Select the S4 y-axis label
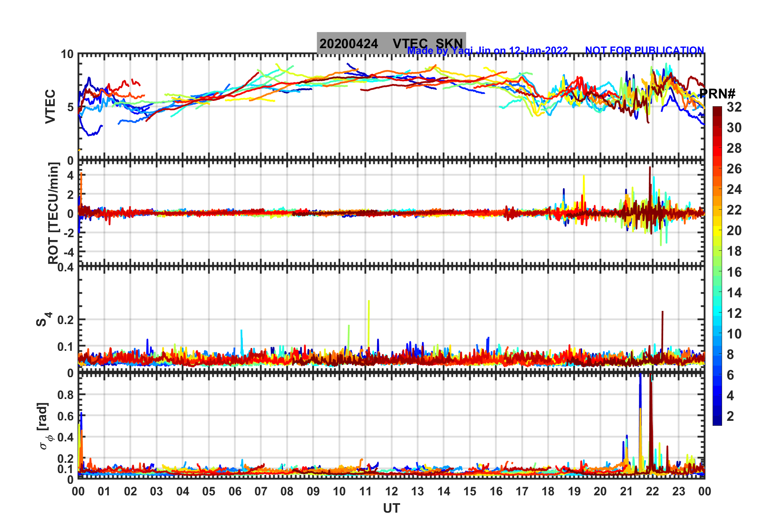This screenshot has height=532, width=783. pyautogui.click(x=43, y=319)
